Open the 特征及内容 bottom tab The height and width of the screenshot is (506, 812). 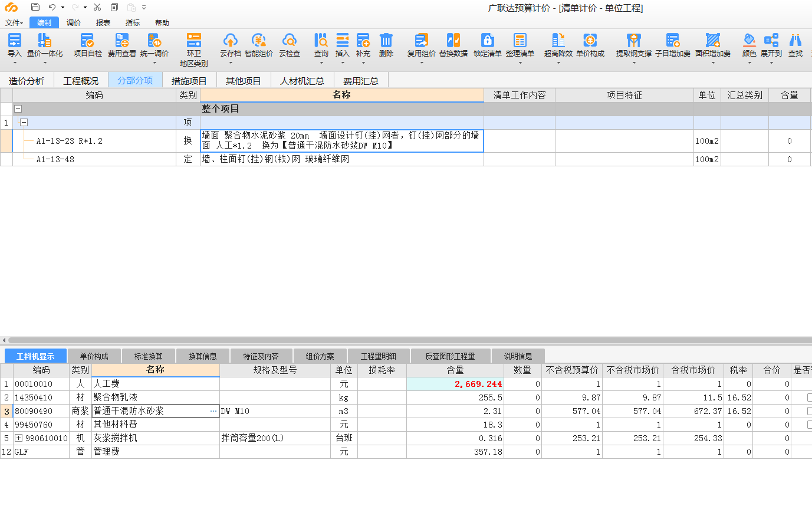[x=261, y=356]
